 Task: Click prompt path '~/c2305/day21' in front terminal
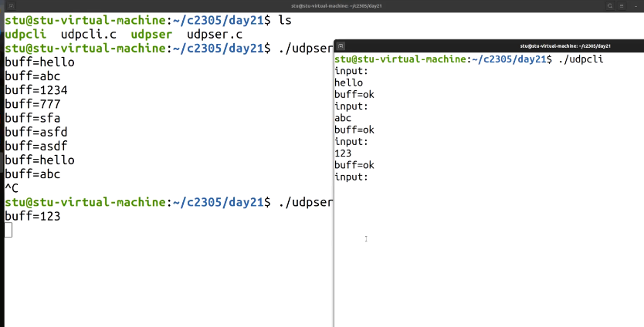(x=509, y=59)
